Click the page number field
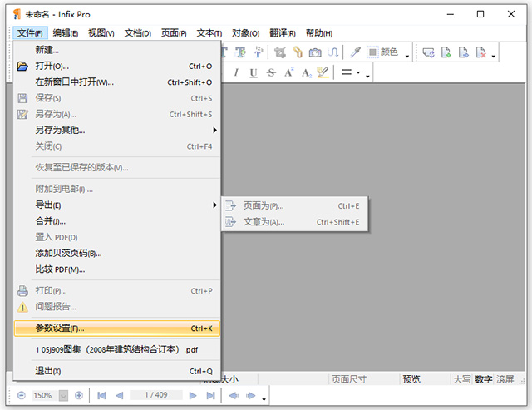Viewport: 532px width, 410px height. point(157,395)
